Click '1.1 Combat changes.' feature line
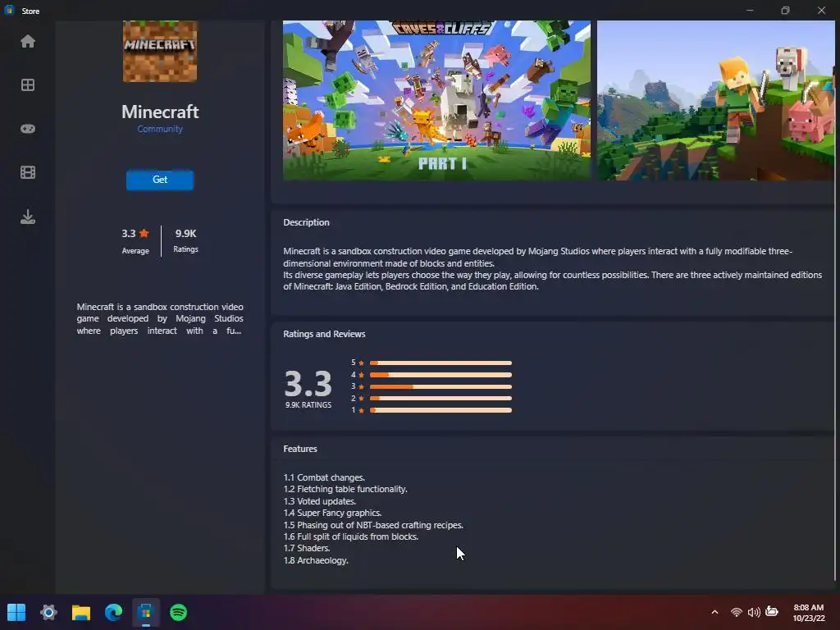This screenshot has width=840, height=630. coord(324,477)
